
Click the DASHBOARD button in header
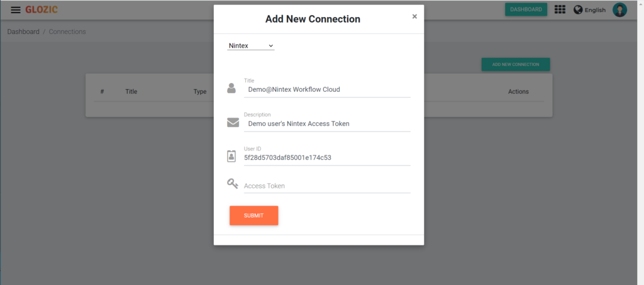point(526,9)
